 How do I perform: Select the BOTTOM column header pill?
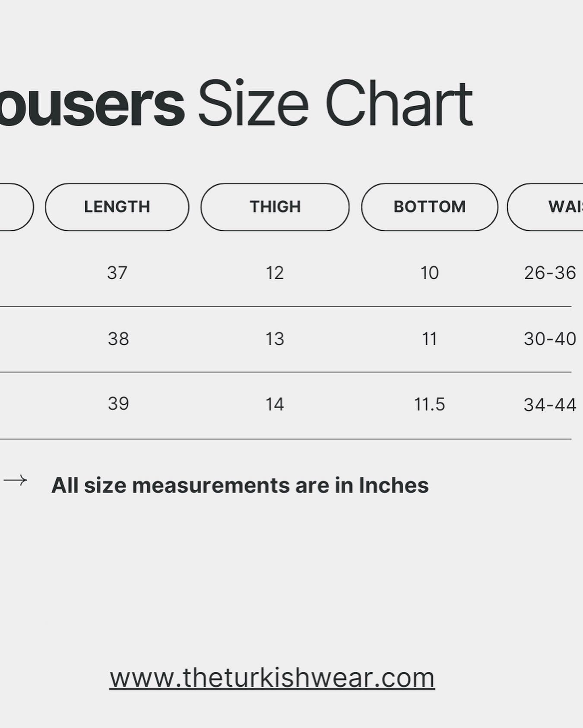click(429, 207)
